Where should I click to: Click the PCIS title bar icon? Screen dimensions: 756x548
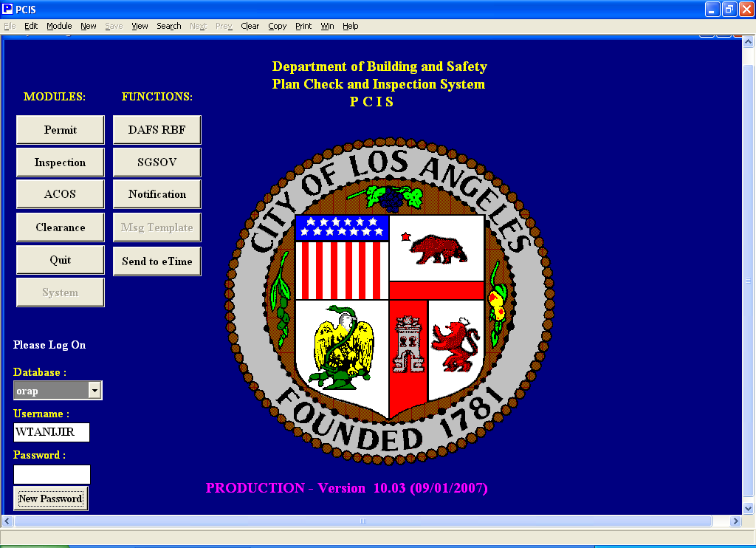[x=7, y=9]
